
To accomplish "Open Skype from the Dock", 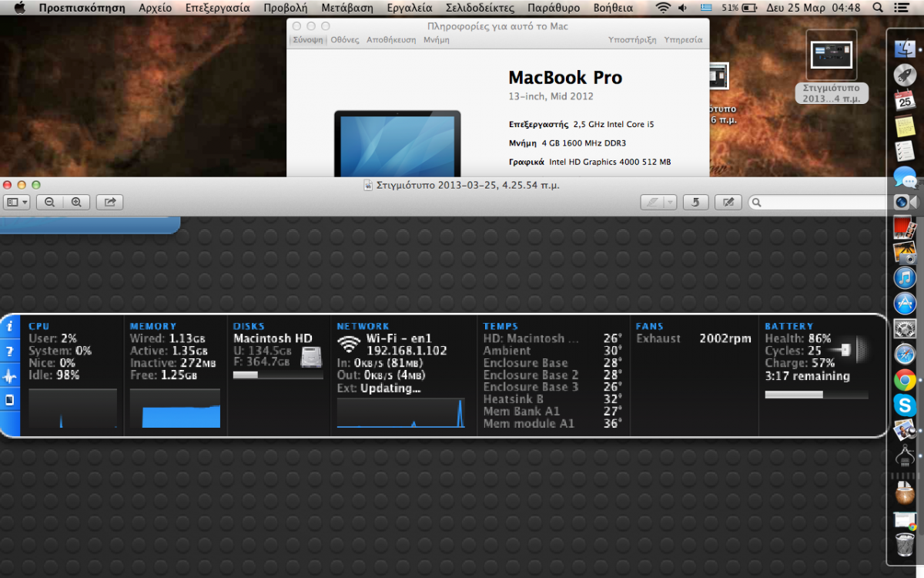I will [905, 405].
